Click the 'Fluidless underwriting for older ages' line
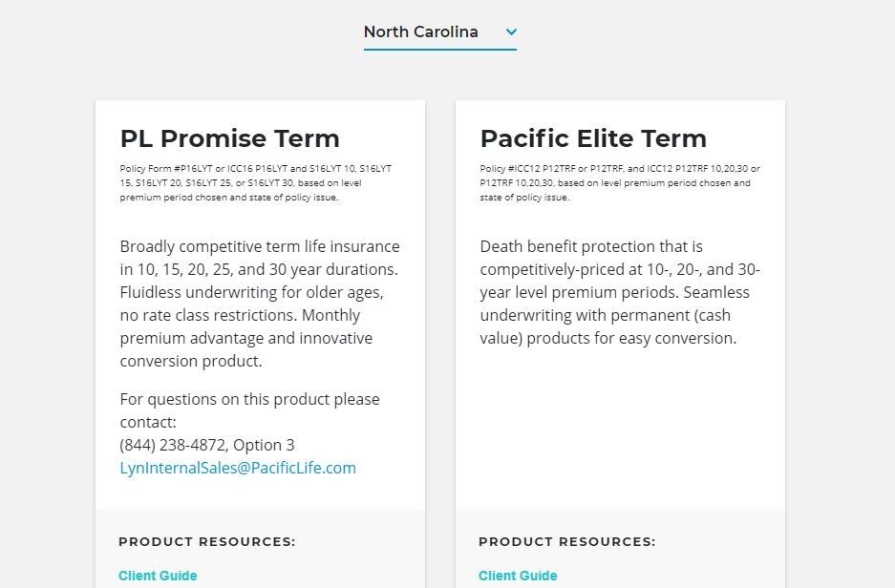This screenshot has width=895, height=588. tap(252, 292)
